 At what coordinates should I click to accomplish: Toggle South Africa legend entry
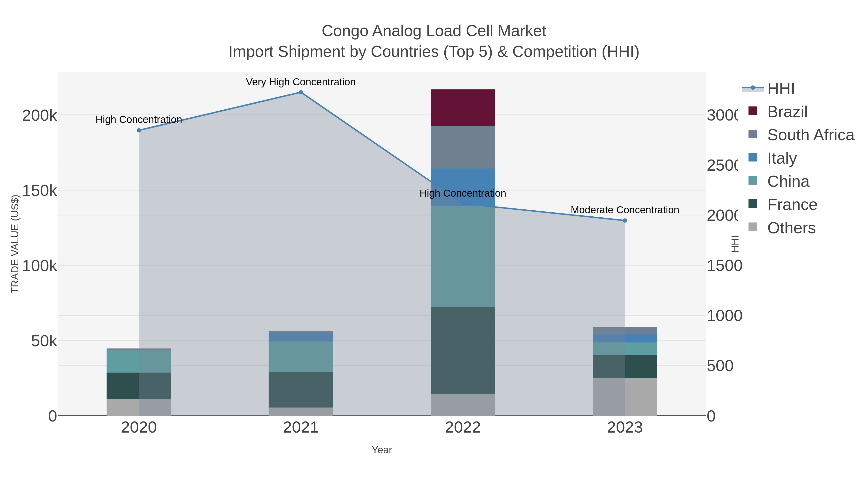[801, 135]
